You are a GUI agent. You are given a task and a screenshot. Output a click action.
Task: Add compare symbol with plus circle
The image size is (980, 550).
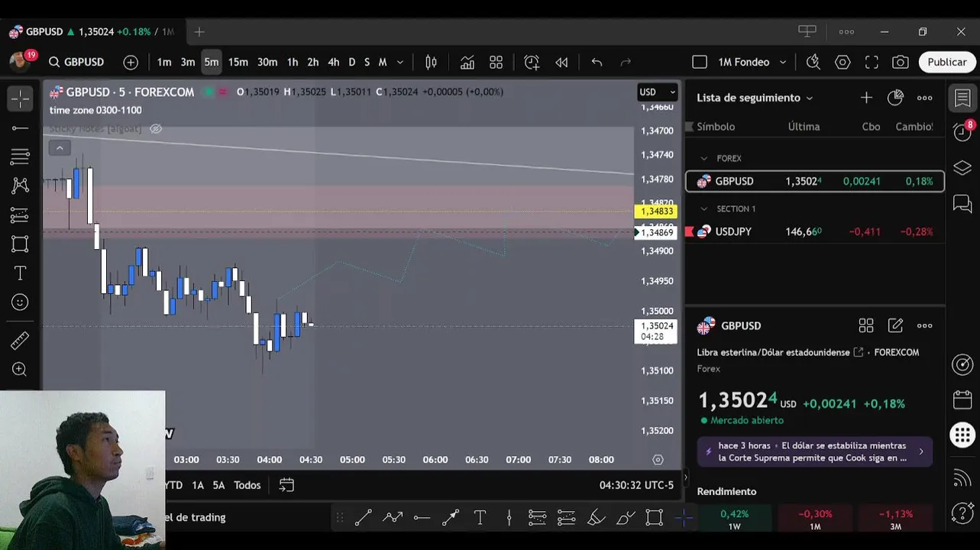131,62
